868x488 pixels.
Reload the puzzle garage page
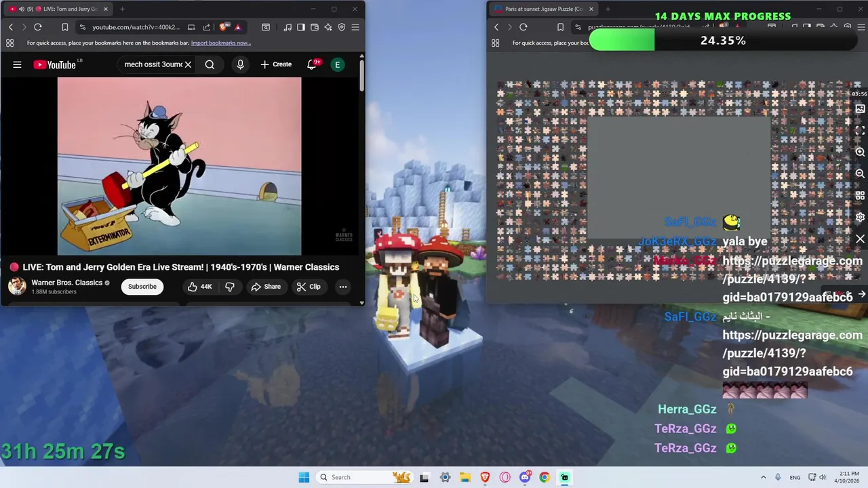[x=524, y=27]
